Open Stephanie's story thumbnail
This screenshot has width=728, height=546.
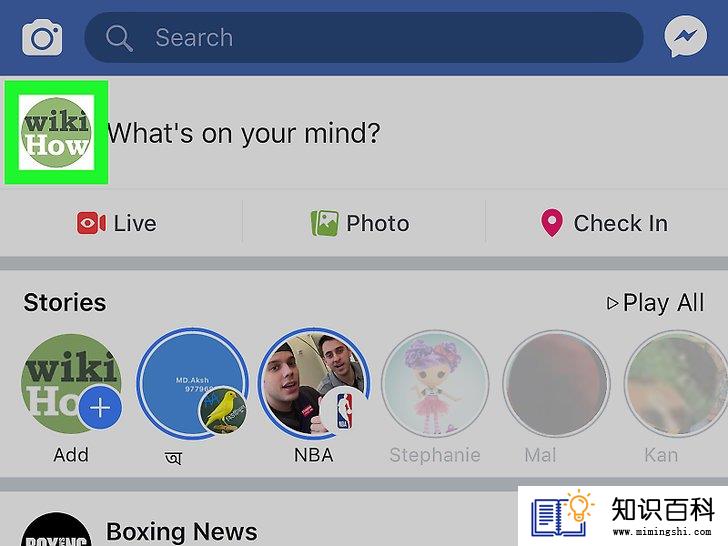(435, 384)
